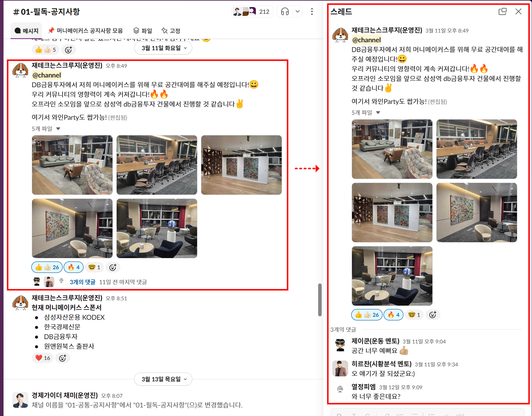The width and height of the screenshot is (532, 416).
Task: Expand 3월 11일 화요일 date dropdown
Action: pyautogui.click(x=163, y=48)
